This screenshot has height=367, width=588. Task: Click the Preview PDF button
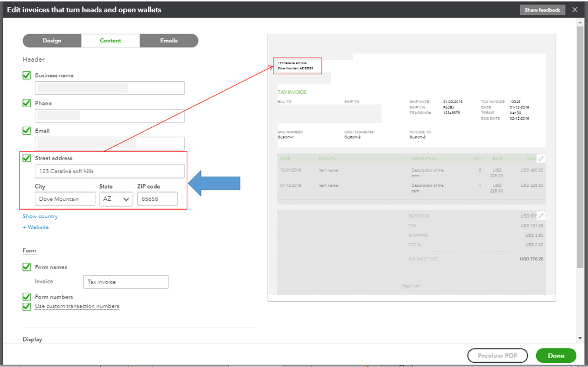point(497,355)
